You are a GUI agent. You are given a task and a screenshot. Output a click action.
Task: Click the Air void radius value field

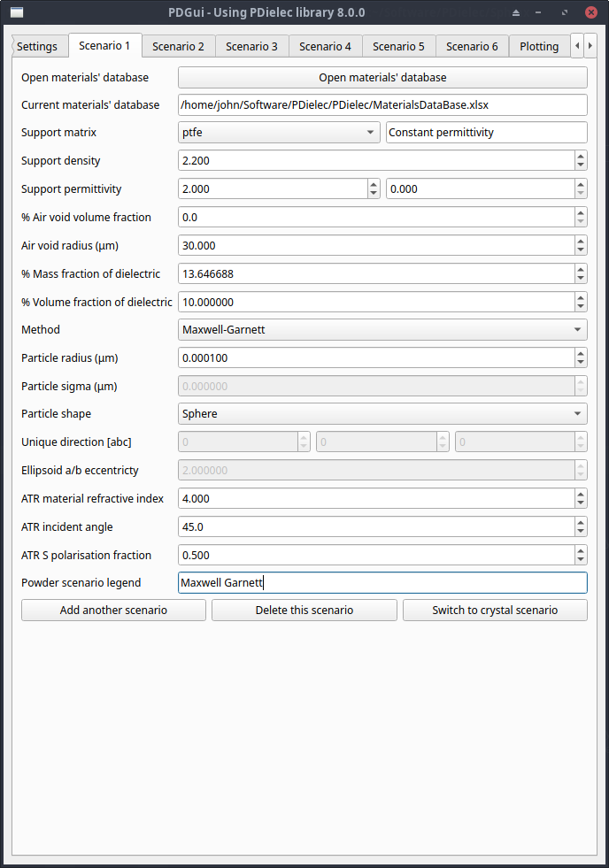pos(376,245)
